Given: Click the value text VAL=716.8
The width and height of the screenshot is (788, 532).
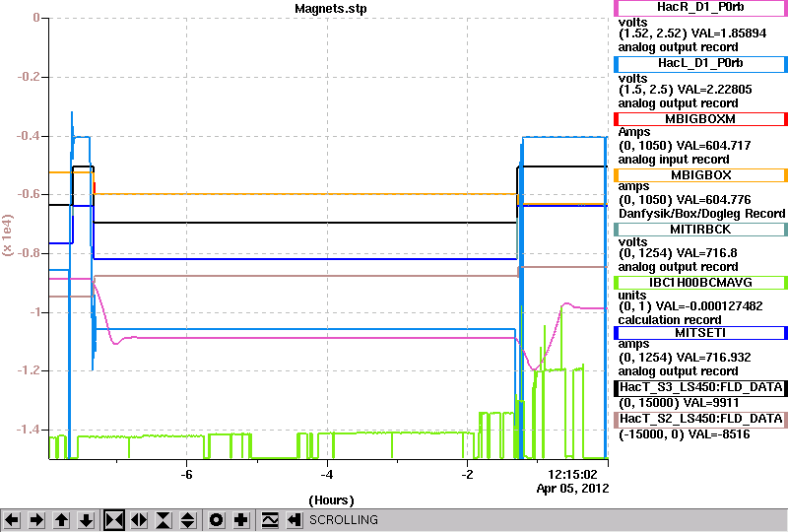Looking at the screenshot, I should click(707, 253).
